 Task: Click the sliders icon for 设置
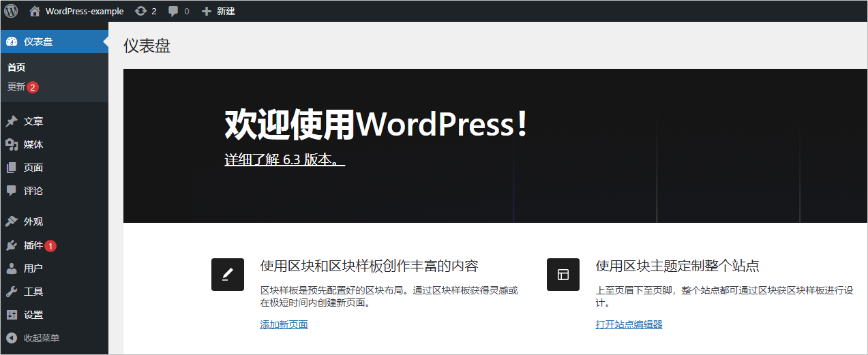12,315
